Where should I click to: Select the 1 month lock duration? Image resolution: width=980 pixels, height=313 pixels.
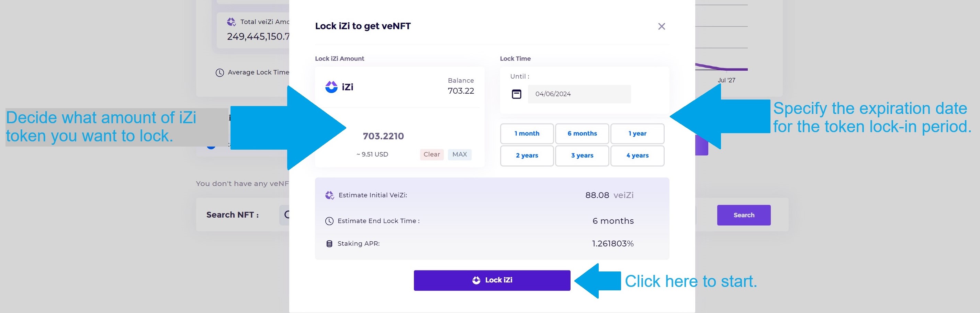(527, 134)
